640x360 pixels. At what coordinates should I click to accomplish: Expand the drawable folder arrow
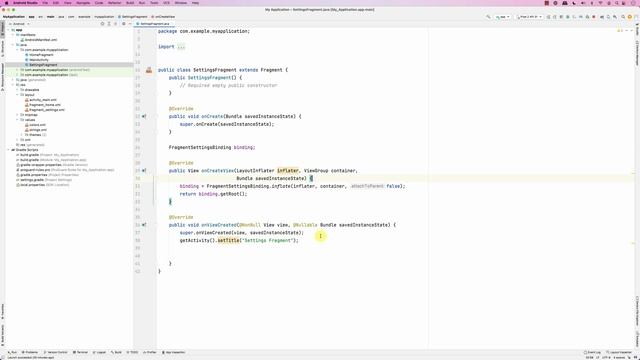[17, 90]
